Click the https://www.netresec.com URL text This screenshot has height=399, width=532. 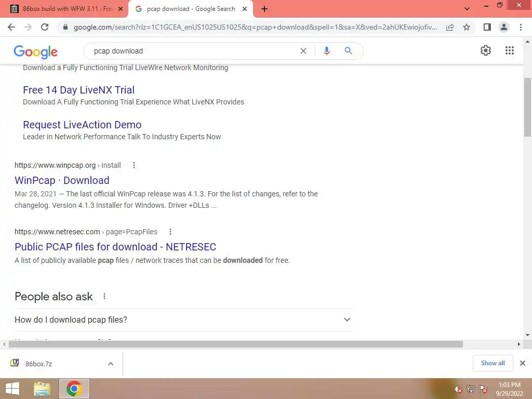[x=57, y=232]
